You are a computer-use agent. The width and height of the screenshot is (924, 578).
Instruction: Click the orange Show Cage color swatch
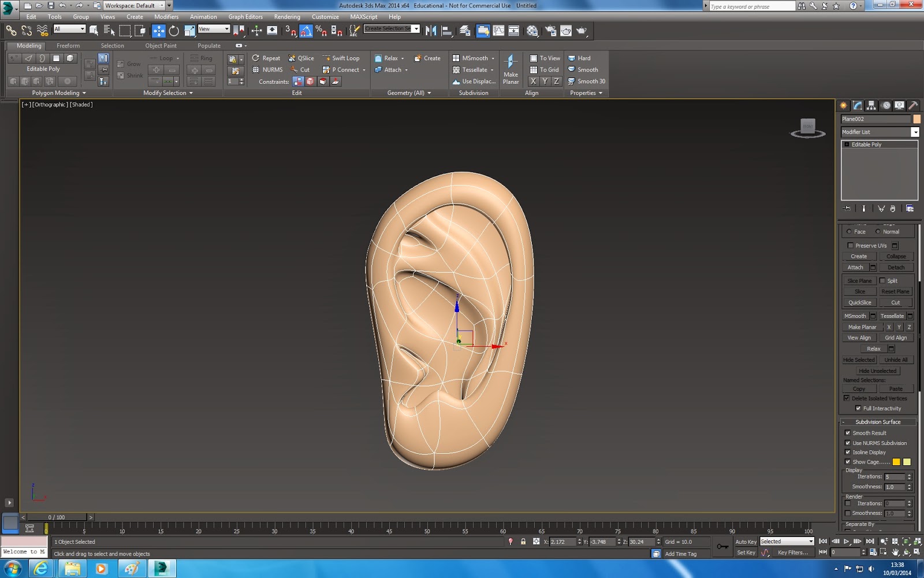coord(896,462)
